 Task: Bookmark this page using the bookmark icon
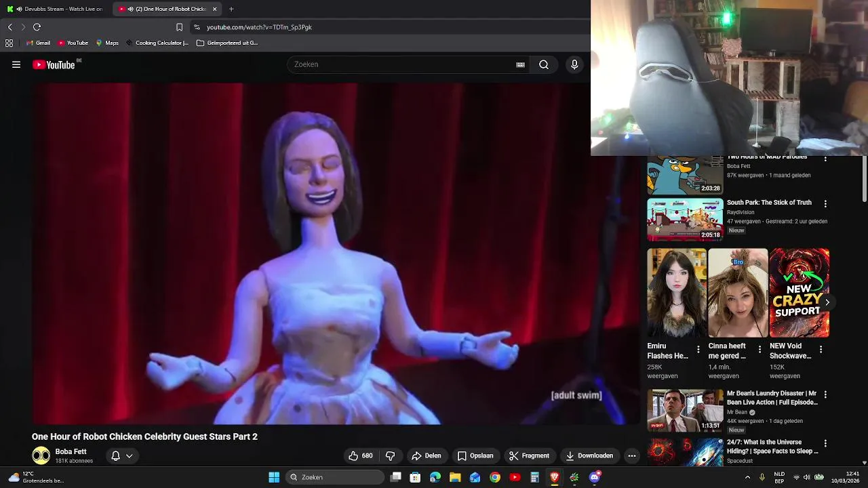(x=179, y=27)
